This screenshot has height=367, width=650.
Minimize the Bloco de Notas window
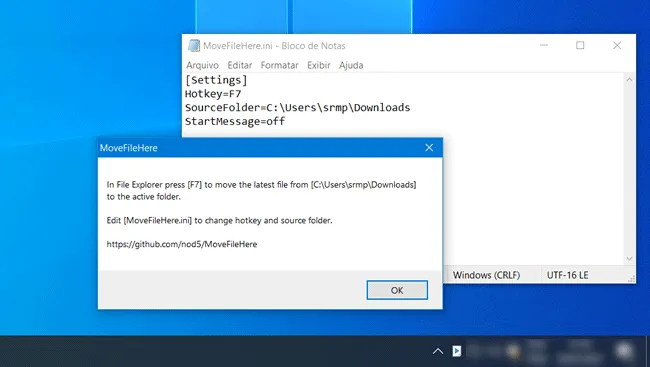click(x=544, y=45)
